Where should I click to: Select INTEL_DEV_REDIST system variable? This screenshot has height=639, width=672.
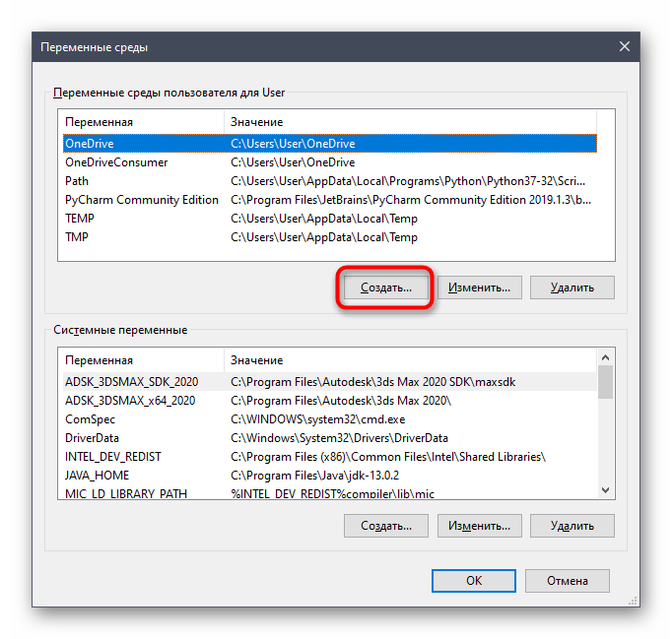(112, 456)
